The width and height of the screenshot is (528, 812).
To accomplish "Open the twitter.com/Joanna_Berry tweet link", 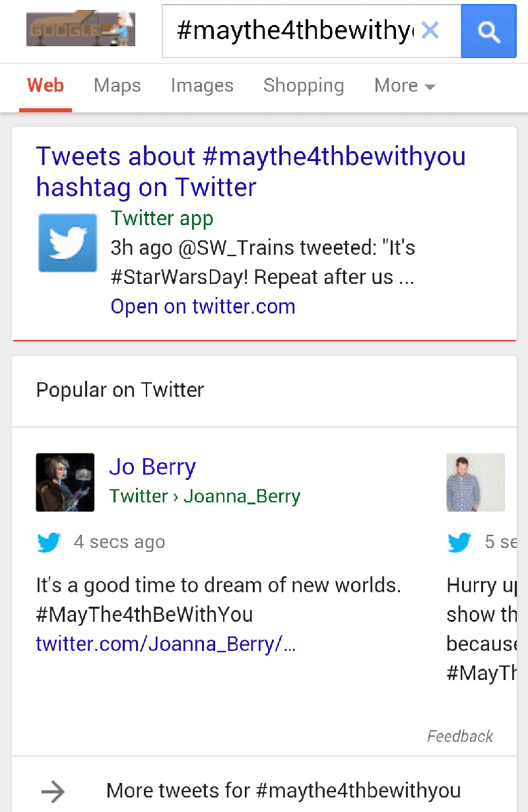I will point(166,644).
